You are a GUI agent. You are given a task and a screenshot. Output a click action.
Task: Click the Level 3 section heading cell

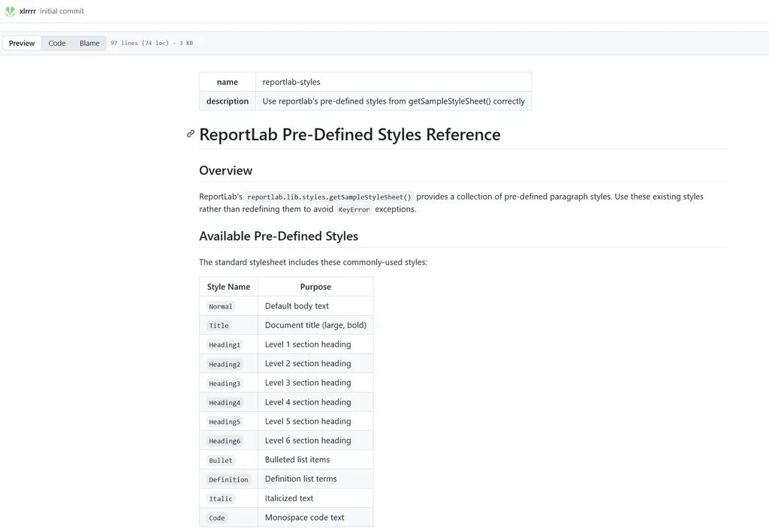tap(315, 383)
